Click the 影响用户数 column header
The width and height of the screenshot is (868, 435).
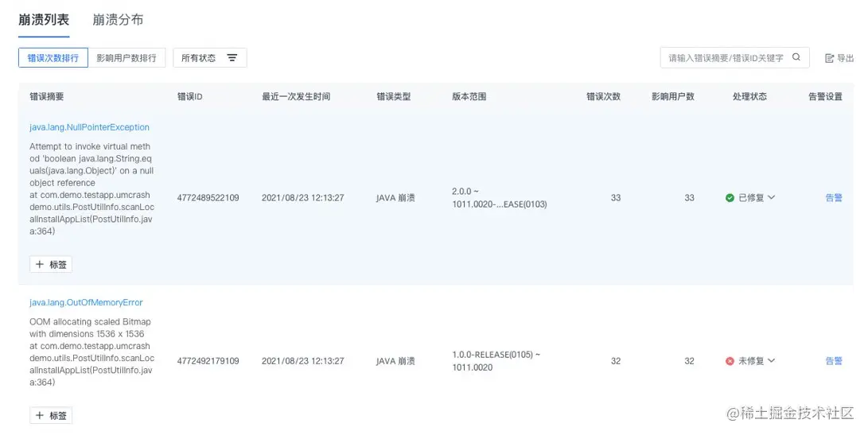point(672,96)
